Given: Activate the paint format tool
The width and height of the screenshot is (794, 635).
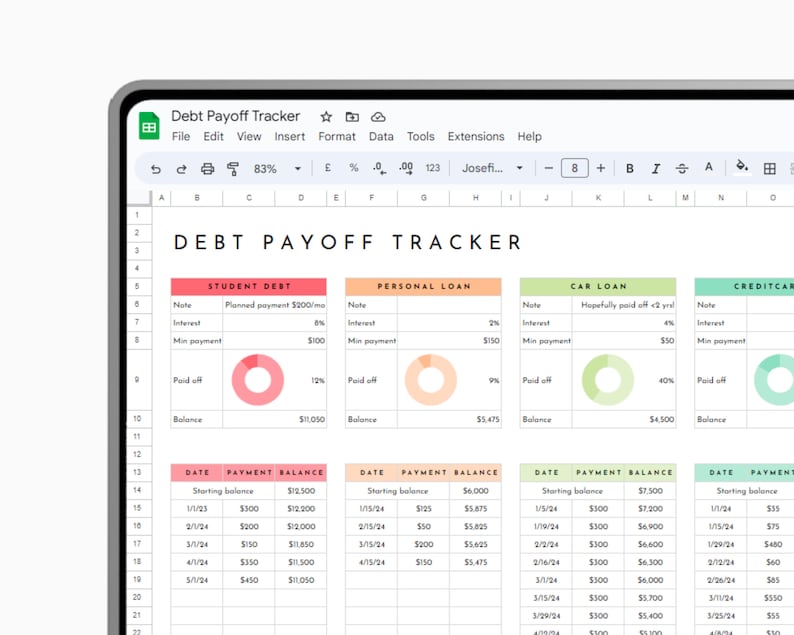Looking at the screenshot, I should tap(233, 169).
